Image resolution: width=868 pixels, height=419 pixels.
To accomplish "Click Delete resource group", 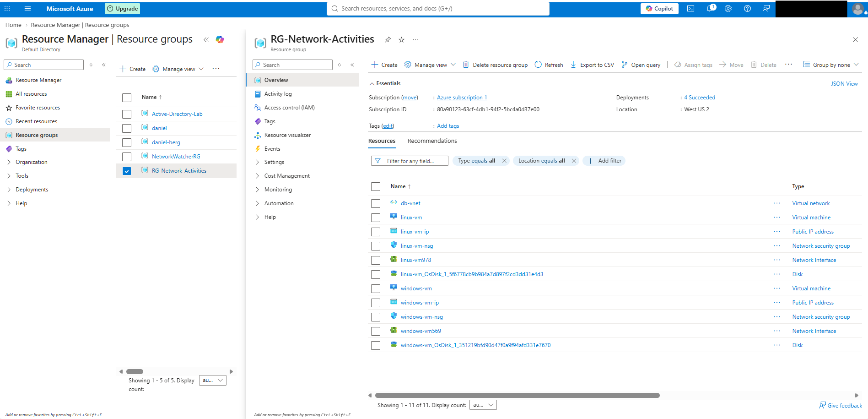I will [495, 65].
